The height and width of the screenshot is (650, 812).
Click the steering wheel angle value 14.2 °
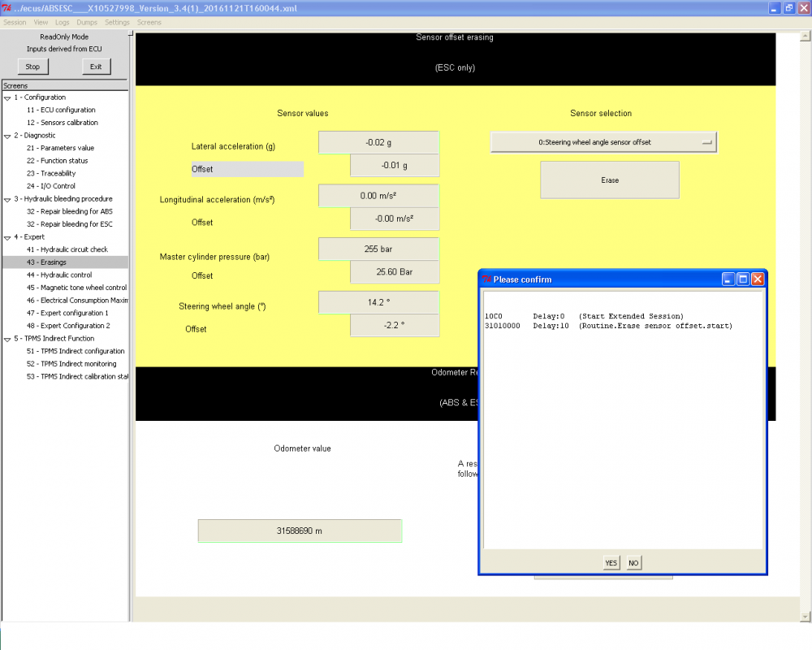(378, 302)
